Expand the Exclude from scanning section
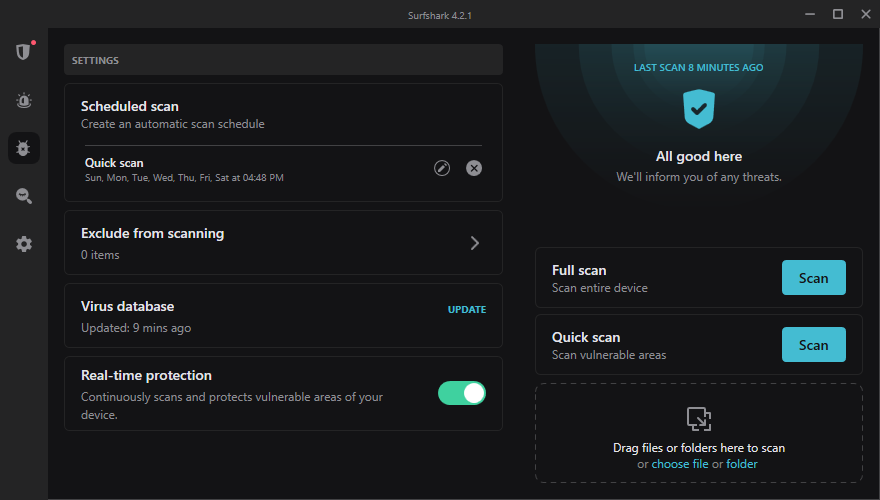Viewport: 880px width, 500px height. [x=475, y=243]
